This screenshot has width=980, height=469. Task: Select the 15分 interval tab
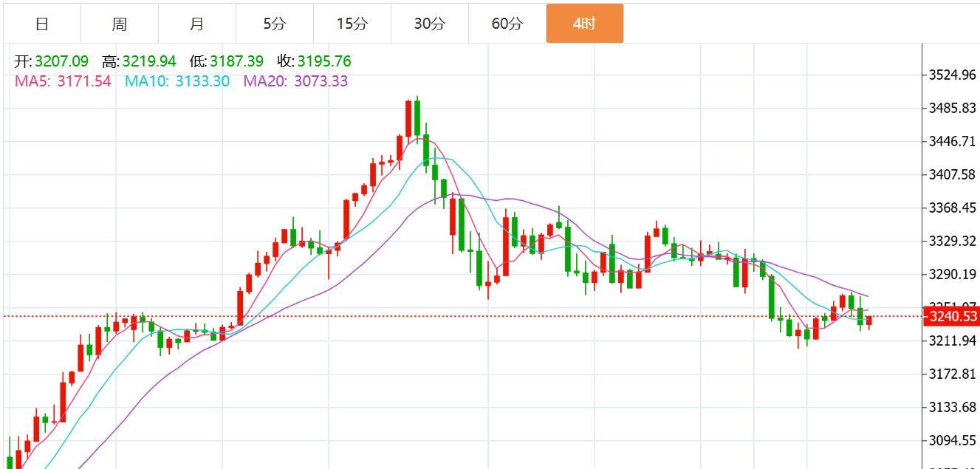click(x=352, y=24)
